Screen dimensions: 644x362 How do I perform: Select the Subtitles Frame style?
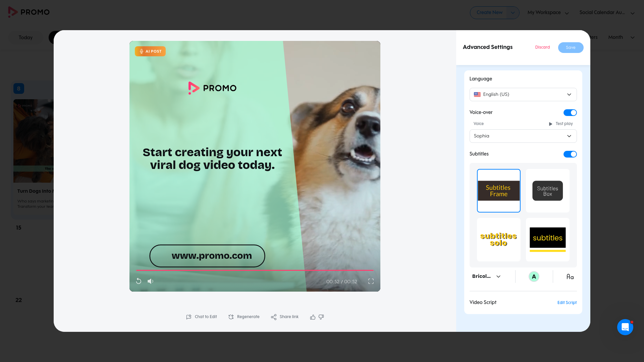tap(499, 191)
